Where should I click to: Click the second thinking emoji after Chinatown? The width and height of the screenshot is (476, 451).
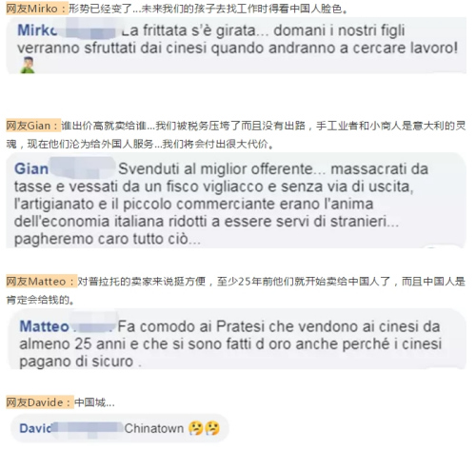[x=212, y=428]
